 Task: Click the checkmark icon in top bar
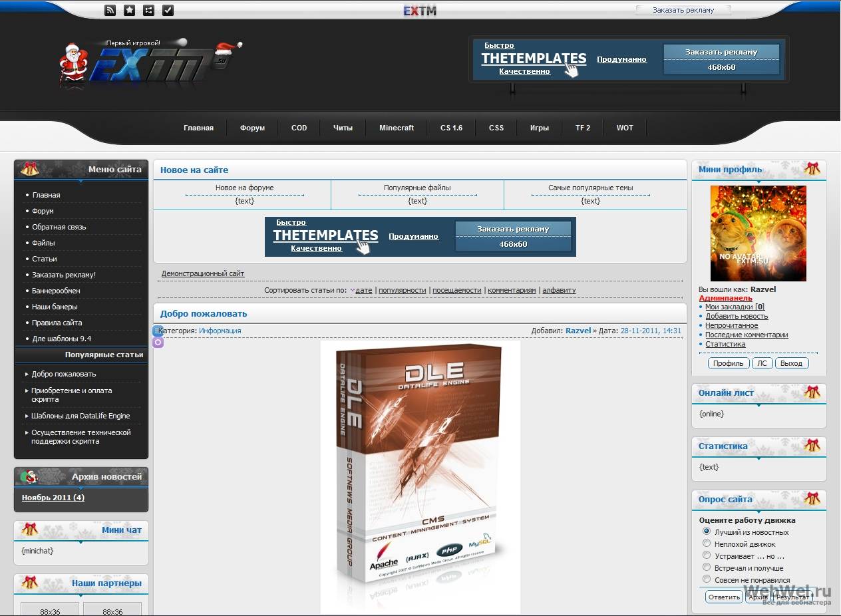point(168,10)
